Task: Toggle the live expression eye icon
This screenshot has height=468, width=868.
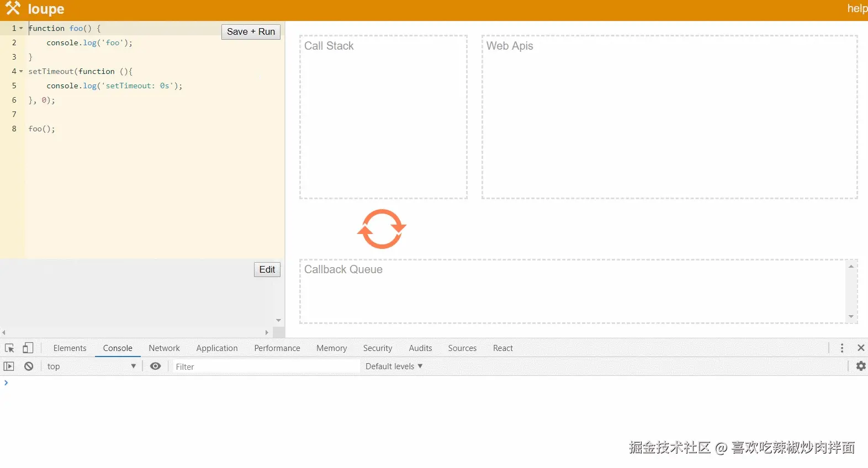Action: point(156,366)
